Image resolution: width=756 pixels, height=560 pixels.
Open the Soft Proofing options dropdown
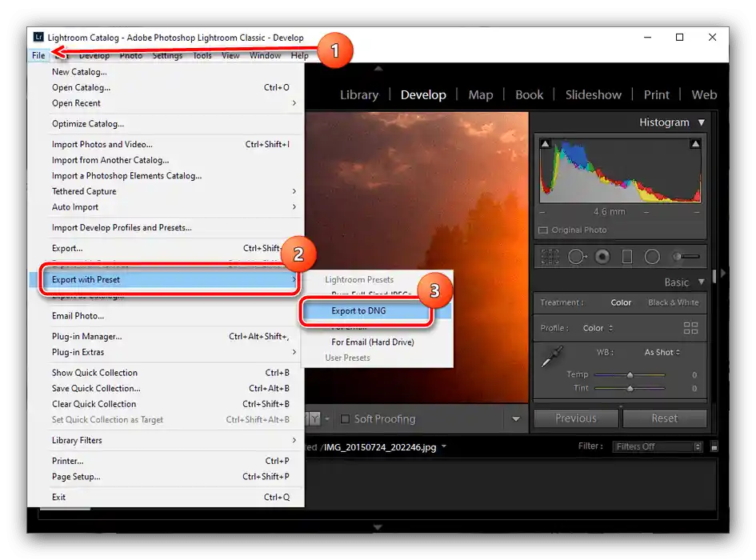point(515,418)
